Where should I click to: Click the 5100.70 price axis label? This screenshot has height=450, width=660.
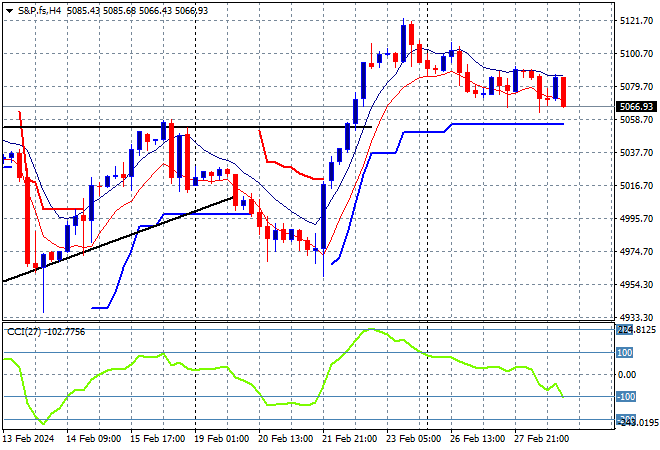(x=636, y=53)
